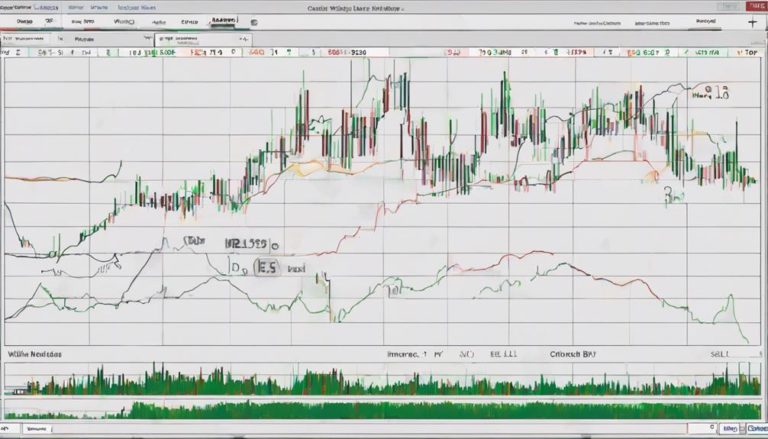
Task: Click the plus icon in the top toolbar
Action: click(753, 22)
